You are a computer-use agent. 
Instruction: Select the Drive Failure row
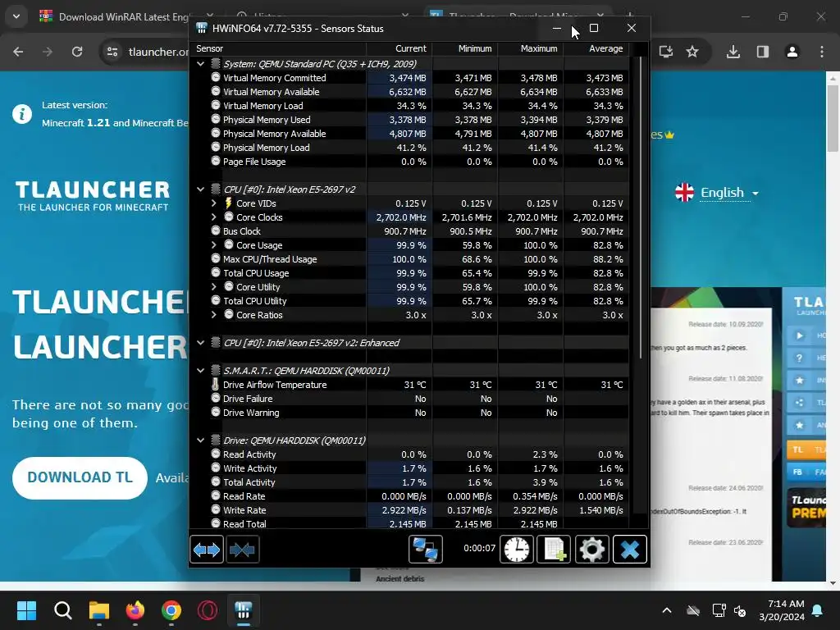tap(410, 398)
